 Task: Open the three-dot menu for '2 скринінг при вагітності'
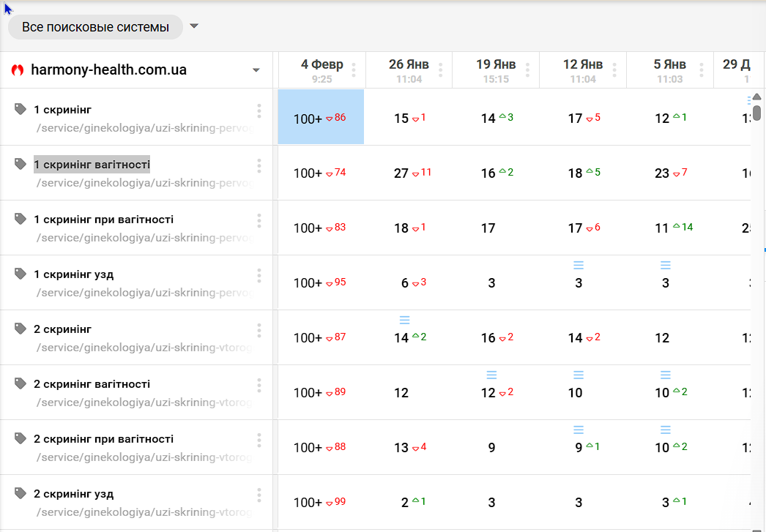click(259, 440)
